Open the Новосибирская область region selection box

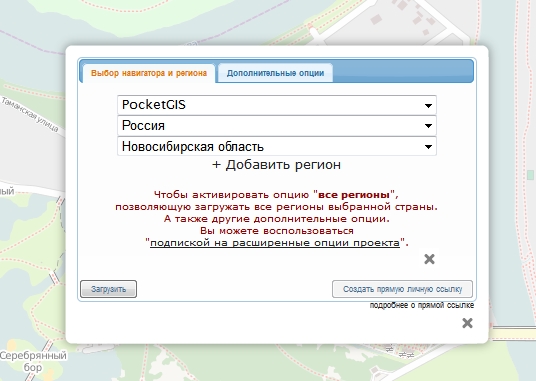coord(277,146)
